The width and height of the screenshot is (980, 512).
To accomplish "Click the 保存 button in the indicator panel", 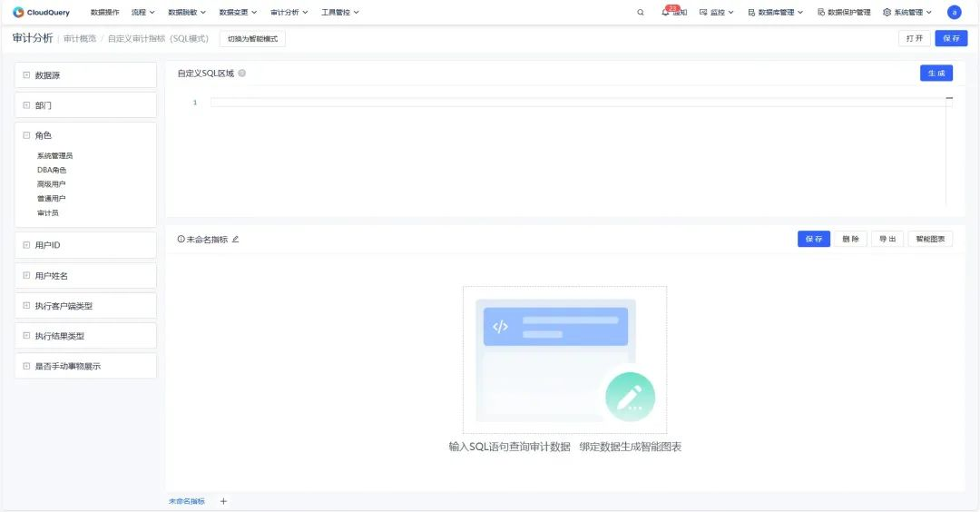I will (x=814, y=239).
